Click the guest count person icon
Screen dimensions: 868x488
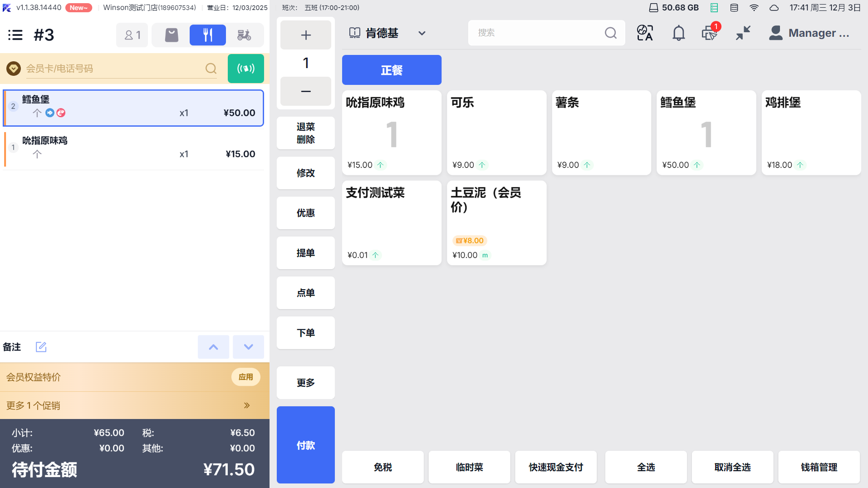132,35
